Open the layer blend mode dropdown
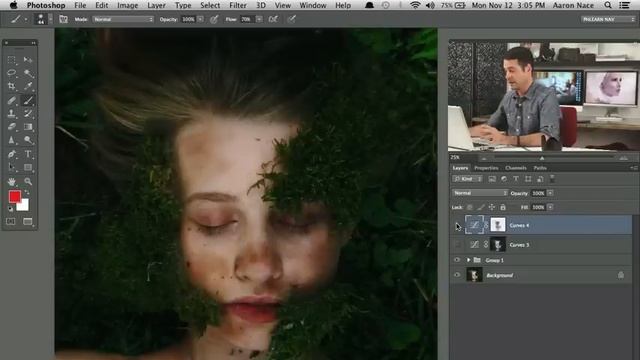 (x=480, y=193)
